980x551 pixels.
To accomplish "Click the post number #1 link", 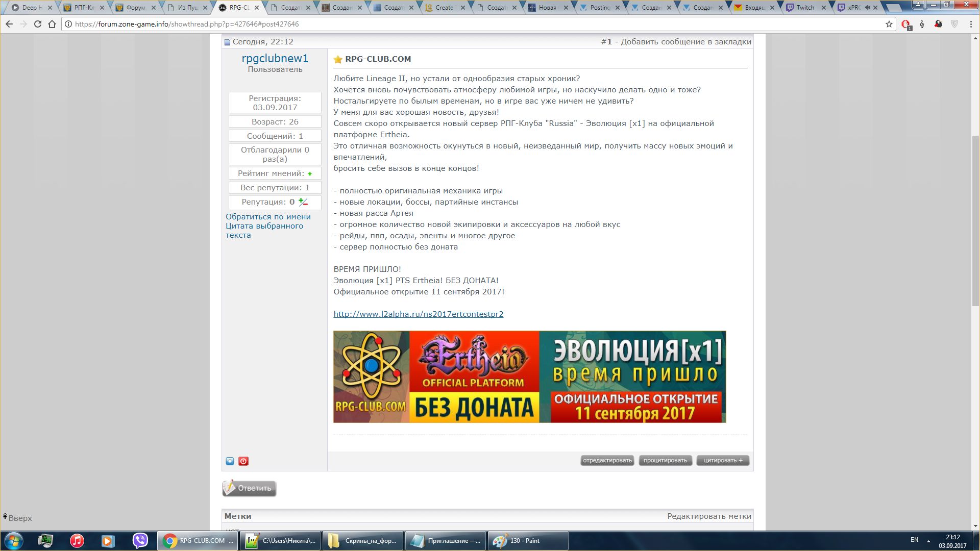I will [x=606, y=42].
